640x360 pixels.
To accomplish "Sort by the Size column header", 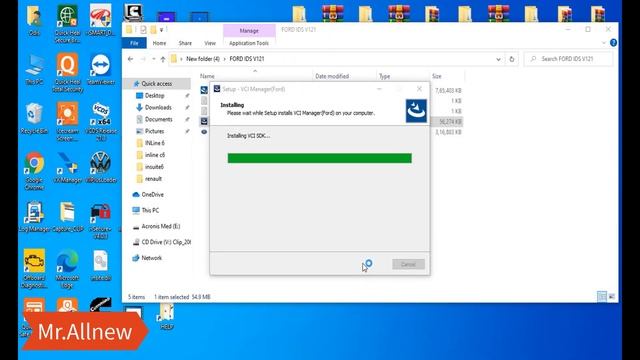I will (437, 76).
